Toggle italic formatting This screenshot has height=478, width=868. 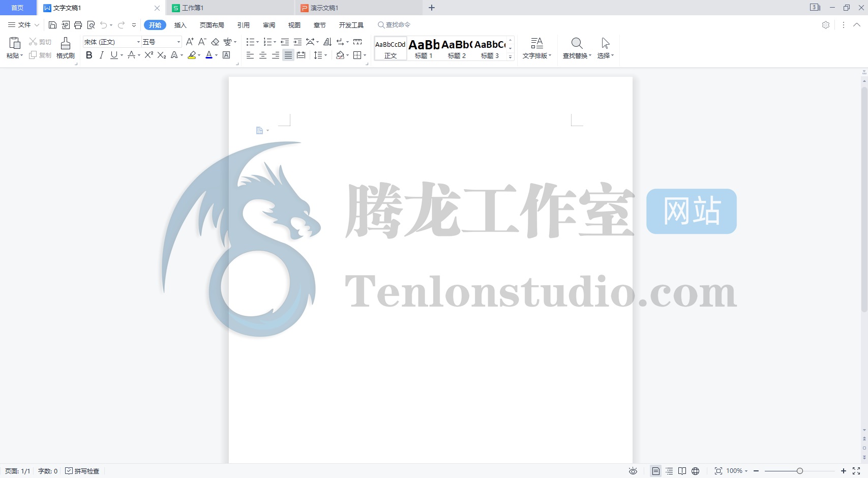click(x=101, y=55)
